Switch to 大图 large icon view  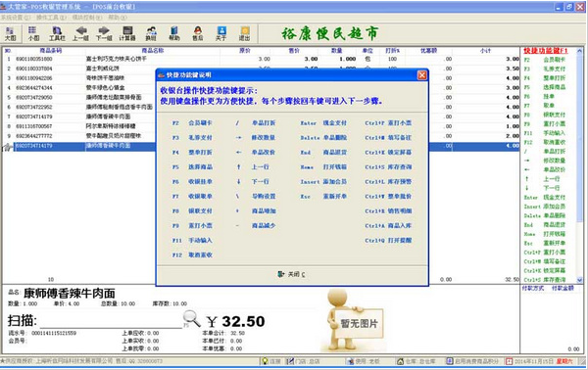coord(10,33)
